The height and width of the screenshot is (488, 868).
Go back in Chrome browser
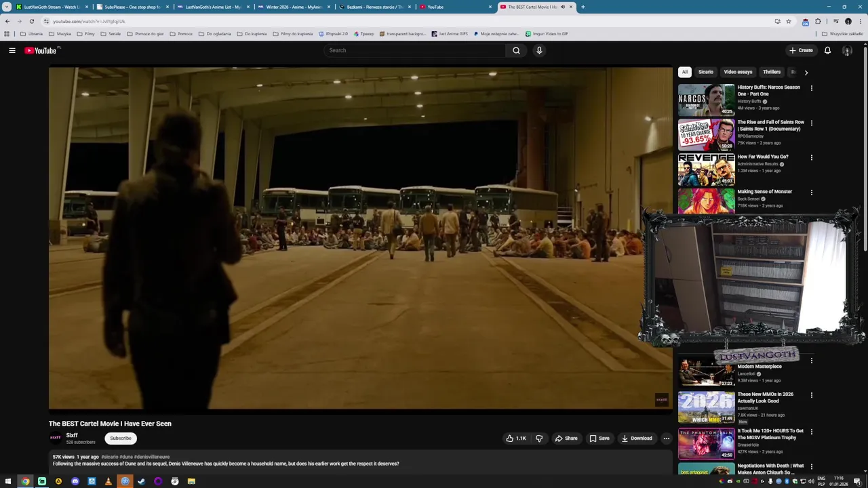tap(7, 21)
